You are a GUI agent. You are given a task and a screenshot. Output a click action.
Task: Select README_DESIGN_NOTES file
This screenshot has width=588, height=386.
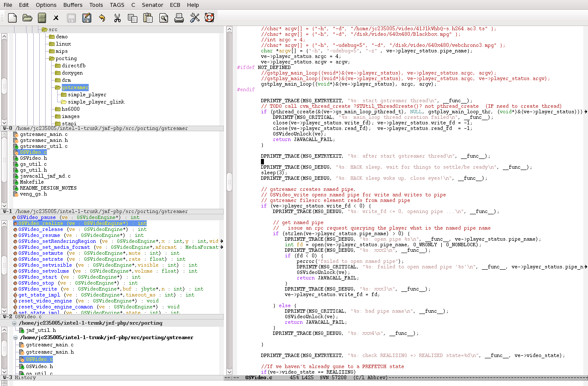[48, 188]
